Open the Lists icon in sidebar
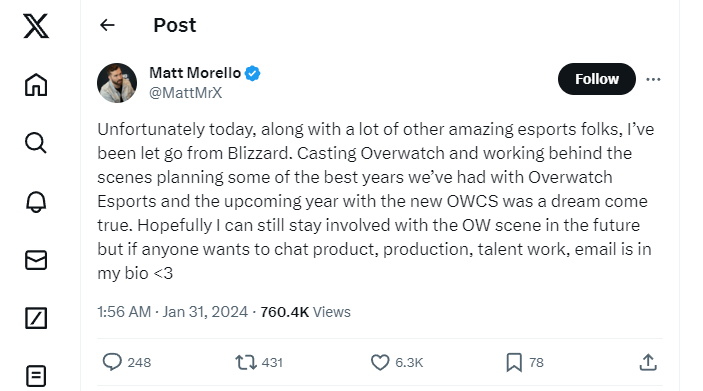Viewport: 703px width, 391px height. pos(36,376)
